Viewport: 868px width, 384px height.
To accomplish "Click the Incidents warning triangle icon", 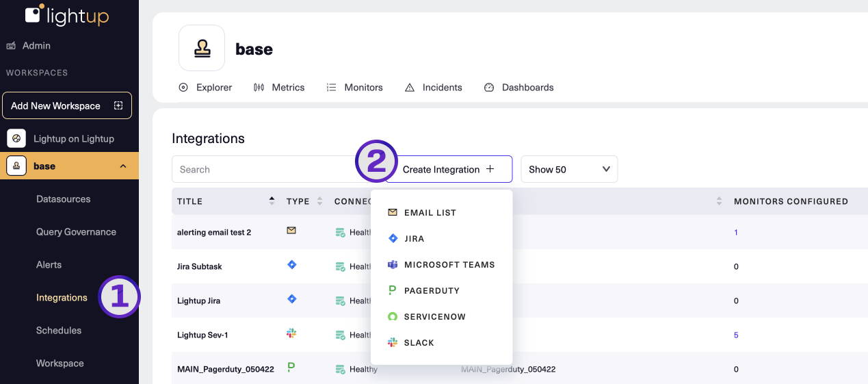I will [410, 88].
